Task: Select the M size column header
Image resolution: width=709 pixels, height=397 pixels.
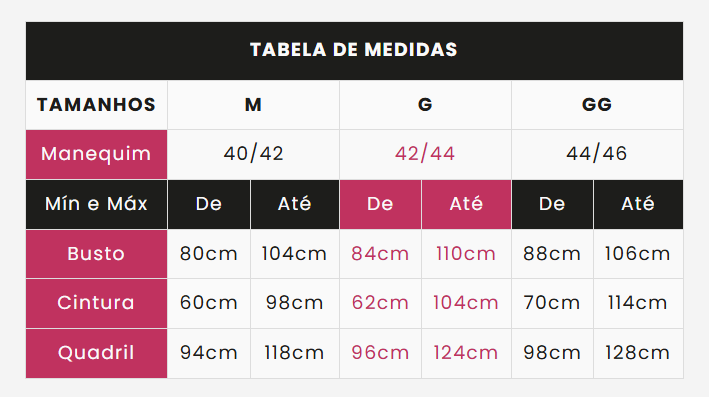Action: point(253,105)
